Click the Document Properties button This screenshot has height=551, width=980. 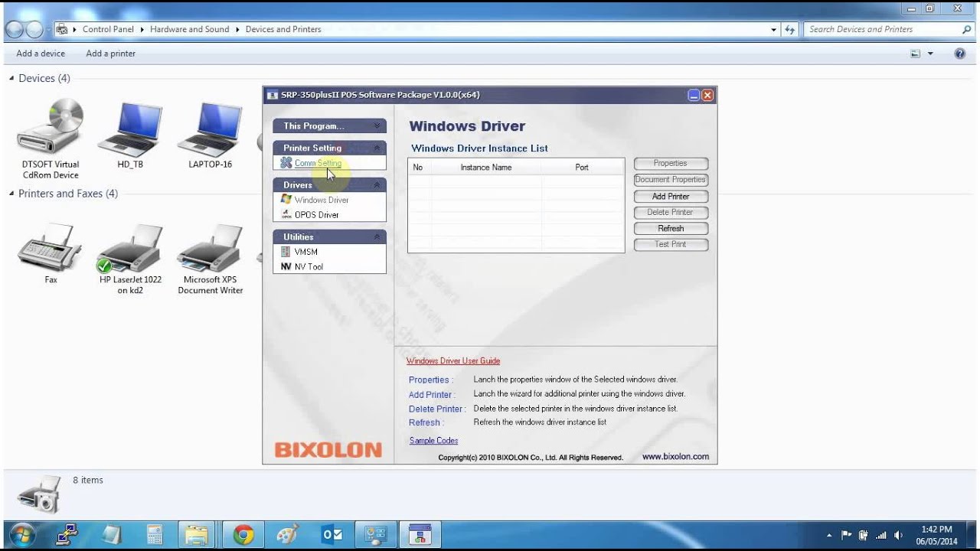coord(671,180)
